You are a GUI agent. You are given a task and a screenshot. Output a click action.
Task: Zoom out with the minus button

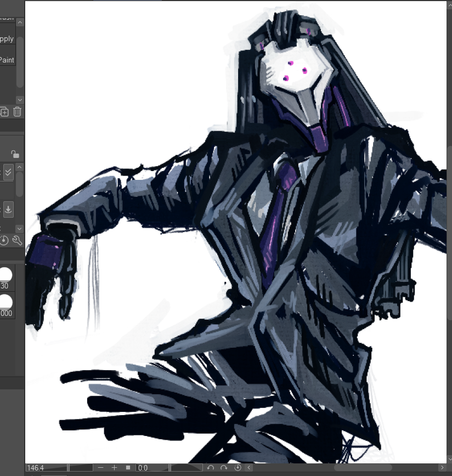click(x=101, y=468)
